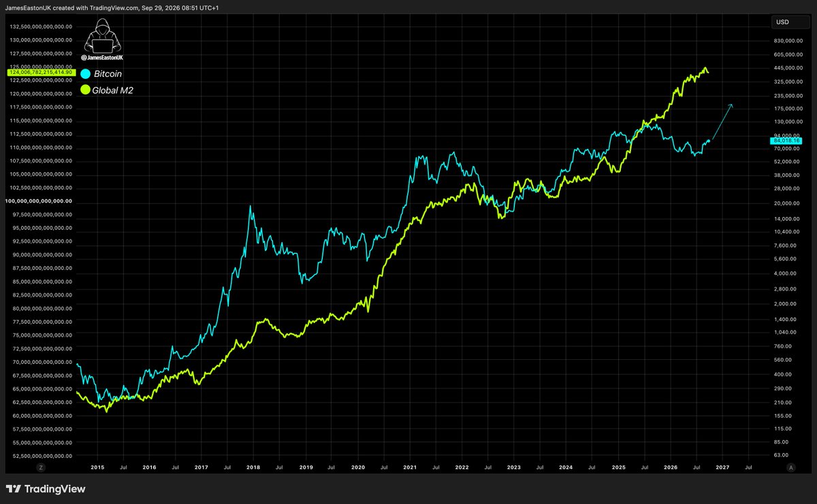Click the 2025 label on time axis
The image size is (817, 504).
(618, 467)
